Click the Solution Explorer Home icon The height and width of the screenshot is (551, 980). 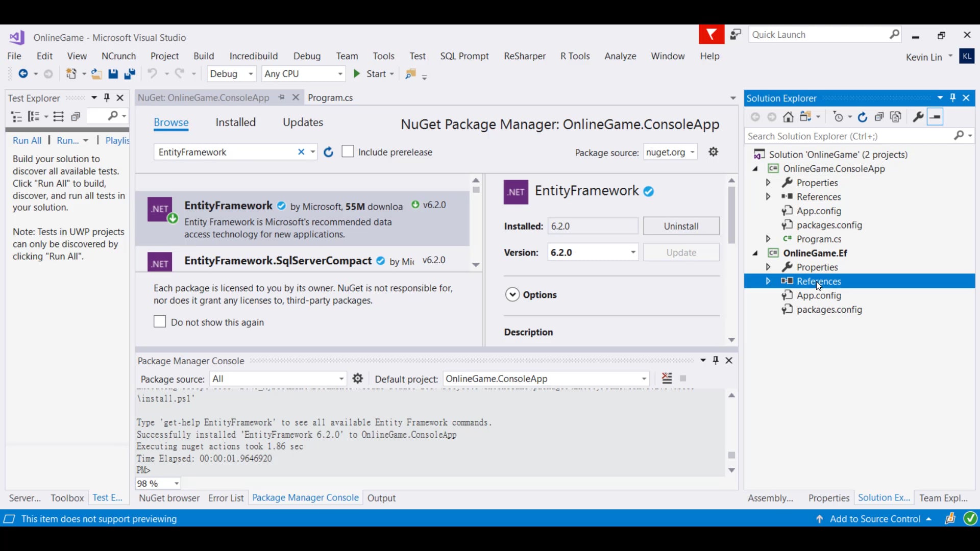pyautogui.click(x=788, y=117)
